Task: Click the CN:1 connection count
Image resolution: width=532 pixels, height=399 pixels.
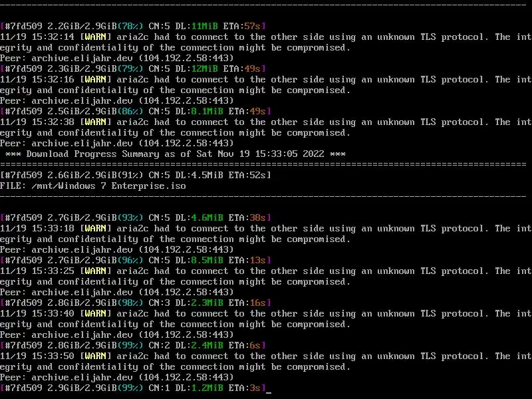Action: click(x=159, y=388)
